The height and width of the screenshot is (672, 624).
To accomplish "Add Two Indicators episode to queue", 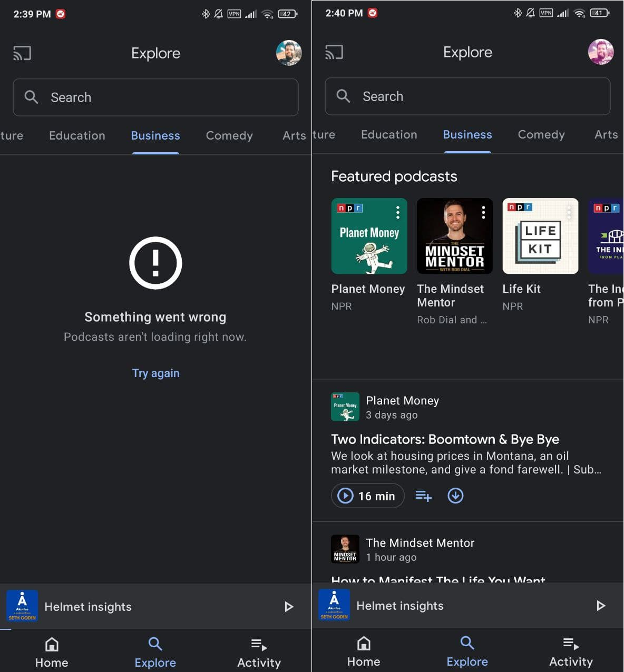I will pos(424,496).
